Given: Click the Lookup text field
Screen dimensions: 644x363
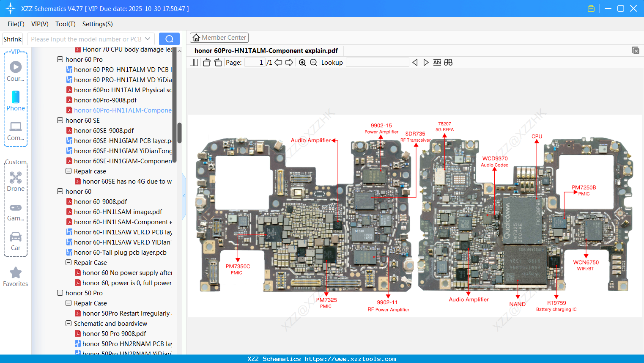Looking at the screenshot, I should pyautogui.click(x=377, y=63).
